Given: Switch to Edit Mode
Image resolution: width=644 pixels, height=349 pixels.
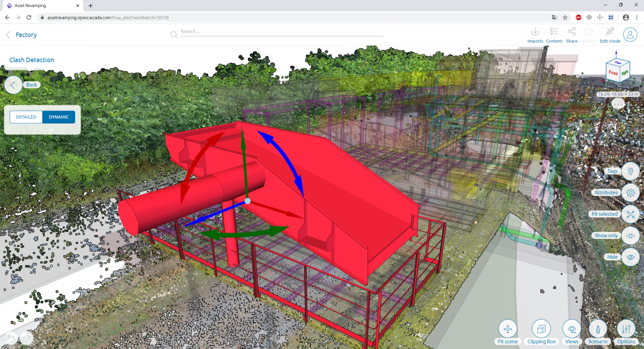Looking at the screenshot, I should point(610,32).
